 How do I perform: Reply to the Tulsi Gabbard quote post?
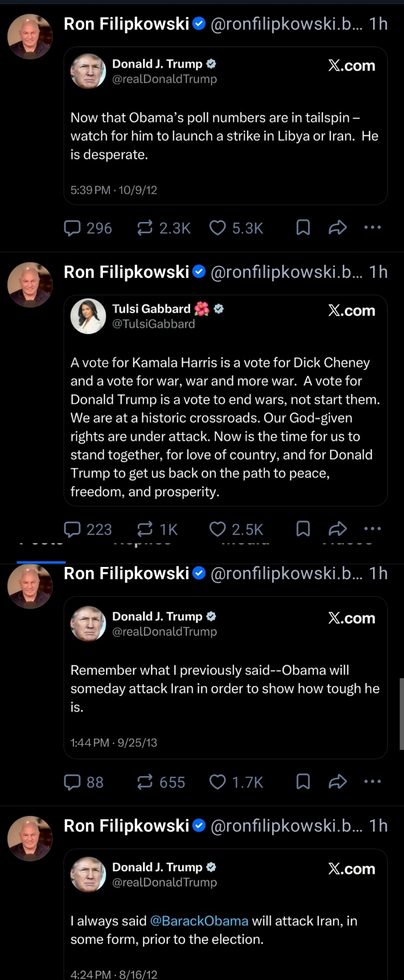pos(73,529)
